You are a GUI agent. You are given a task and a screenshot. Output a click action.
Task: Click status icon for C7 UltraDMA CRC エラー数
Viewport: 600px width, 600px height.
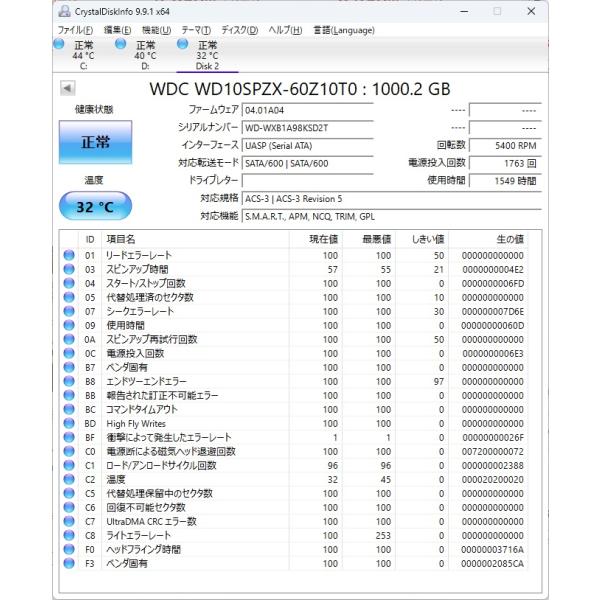(69, 521)
